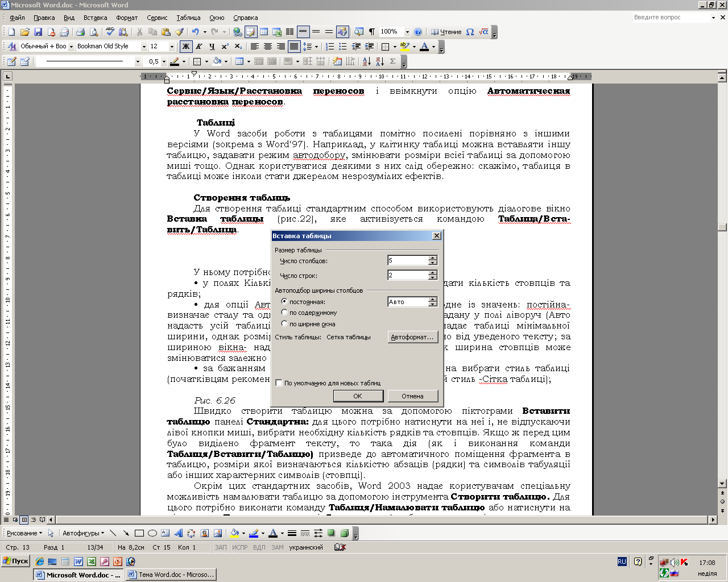The height and width of the screenshot is (582, 728).
Task: Start bulleted list icon
Action: point(342,47)
